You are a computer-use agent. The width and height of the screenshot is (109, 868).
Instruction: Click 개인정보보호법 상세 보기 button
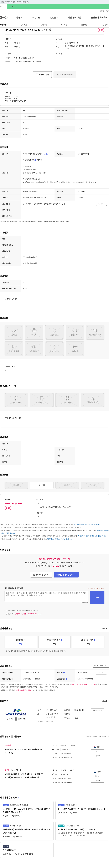[x=41, y=575]
